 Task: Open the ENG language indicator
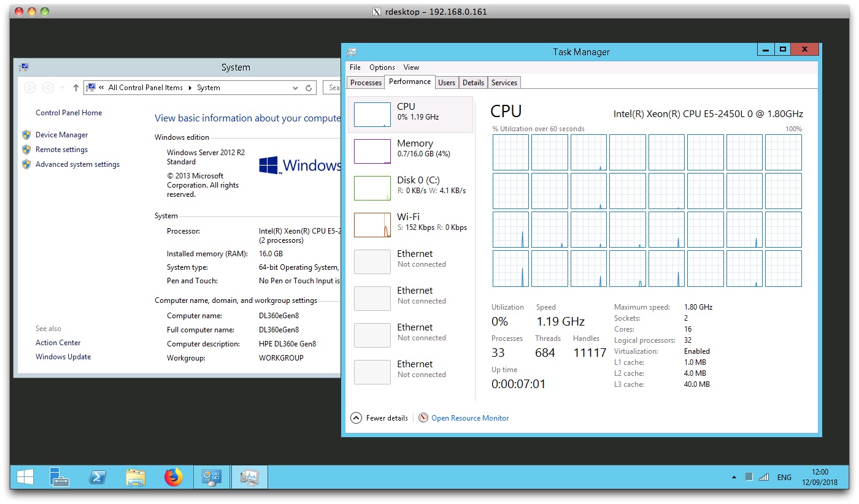click(784, 477)
